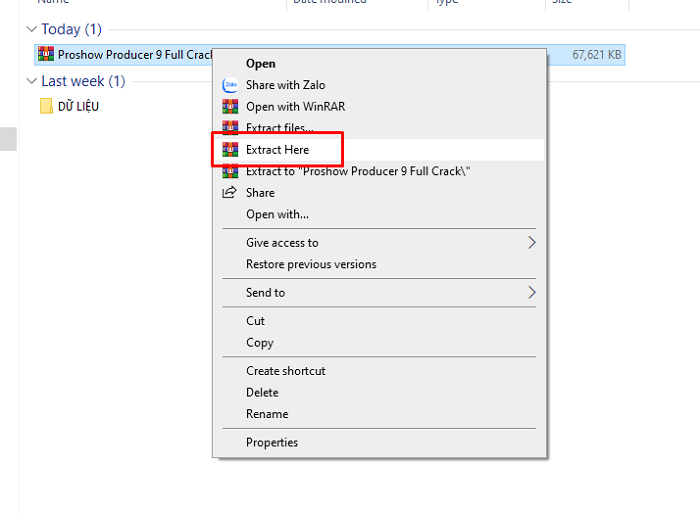
Task: Collapse the Today group chevron
Action: point(31,29)
